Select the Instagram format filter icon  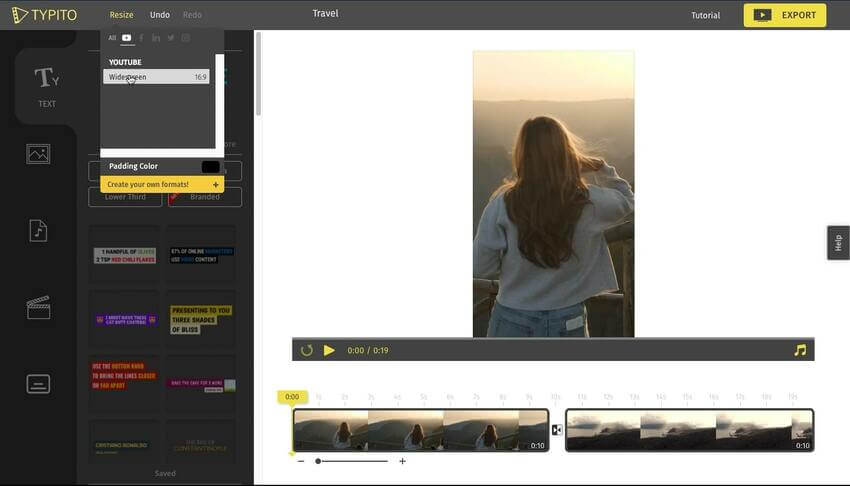[185, 38]
